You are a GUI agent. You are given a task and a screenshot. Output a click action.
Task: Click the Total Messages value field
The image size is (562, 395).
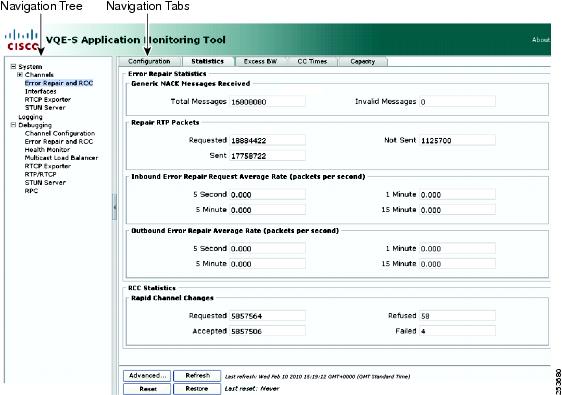pos(267,102)
